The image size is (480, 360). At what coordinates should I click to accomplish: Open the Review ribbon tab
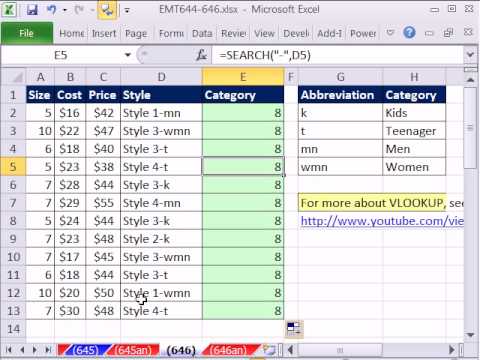click(234, 33)
